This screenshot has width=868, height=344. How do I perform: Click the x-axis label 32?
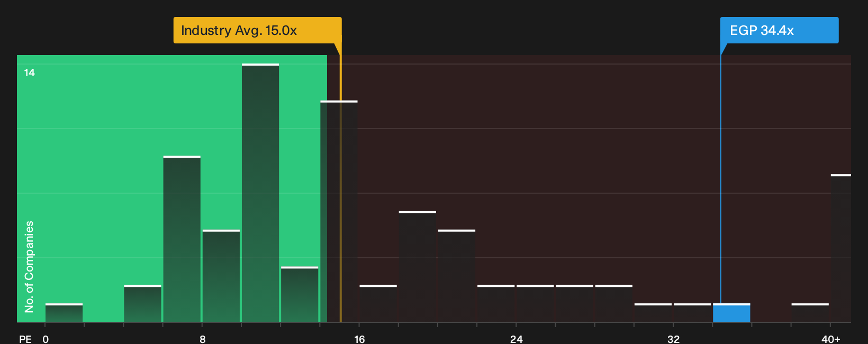click(x=673, y=339)
